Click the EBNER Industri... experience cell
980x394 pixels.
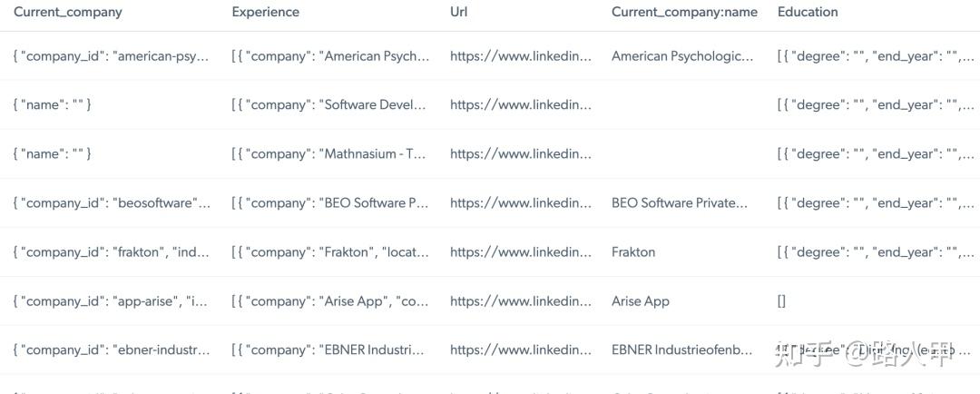pyautogui.click(x=329, y=350)
